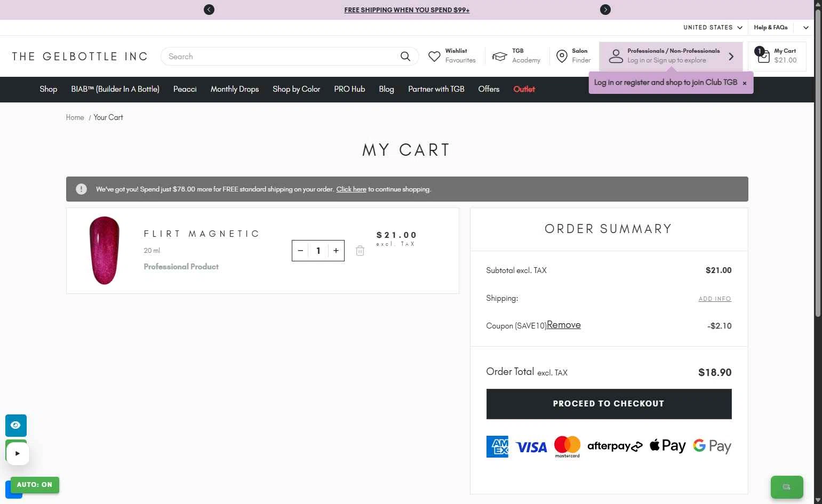Image resolution: width=822 pixels, height=504 pixels.
Task: Open the Monthly Drops menu
Action: tap(235, 89)
